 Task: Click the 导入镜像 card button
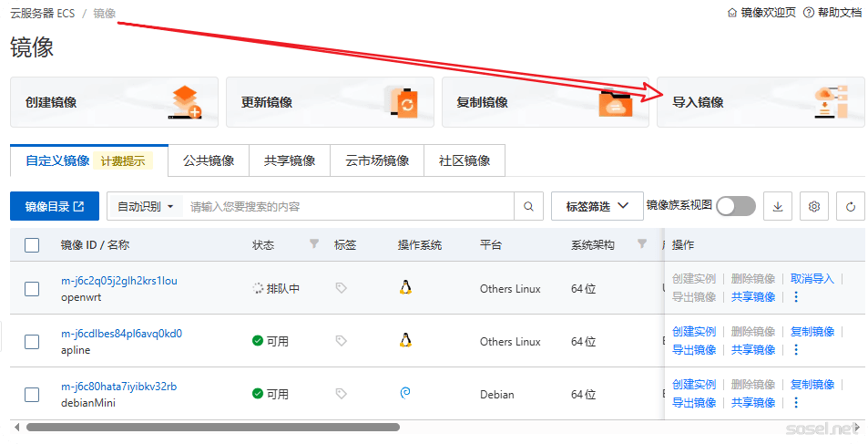pyautogui.click(x=761, y=102)
